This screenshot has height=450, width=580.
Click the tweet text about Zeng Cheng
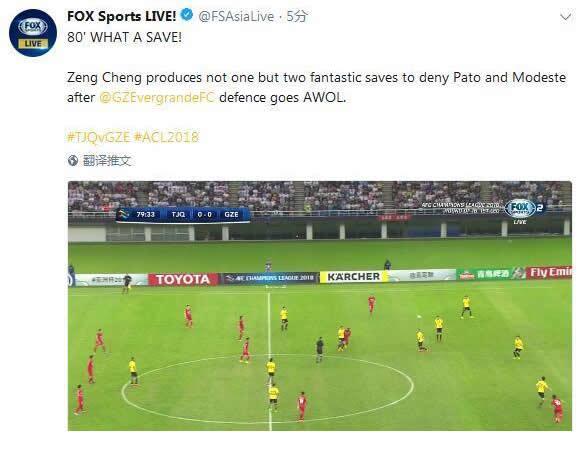tap(317, 88)
